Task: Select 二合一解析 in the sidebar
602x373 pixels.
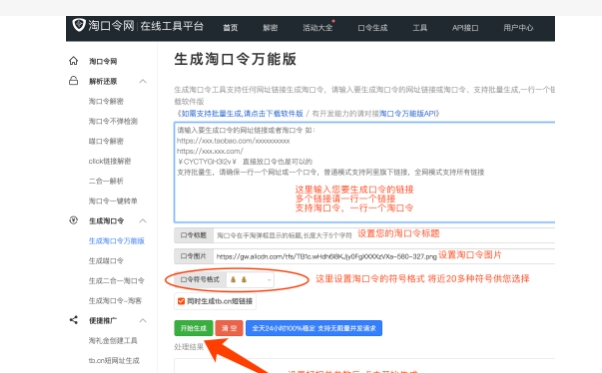Action: tap(106, 181)
